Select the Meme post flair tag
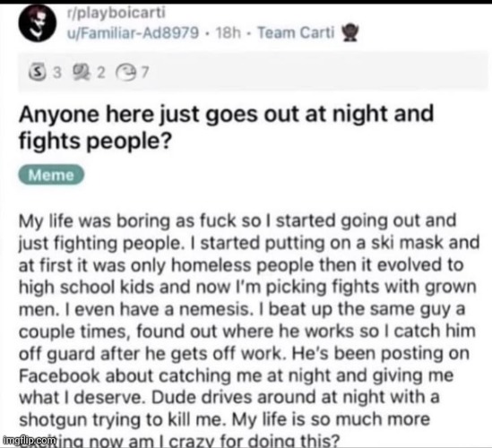 (x=51, y=175)
